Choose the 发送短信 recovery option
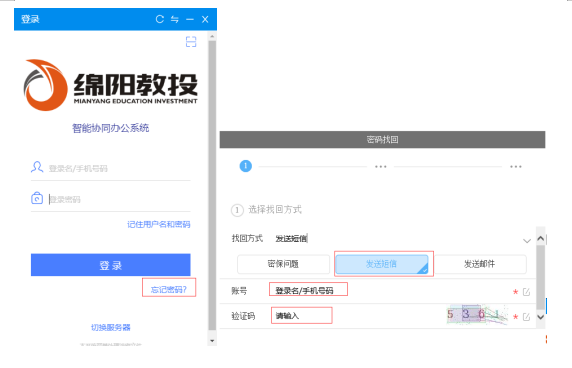 point(382,264)
